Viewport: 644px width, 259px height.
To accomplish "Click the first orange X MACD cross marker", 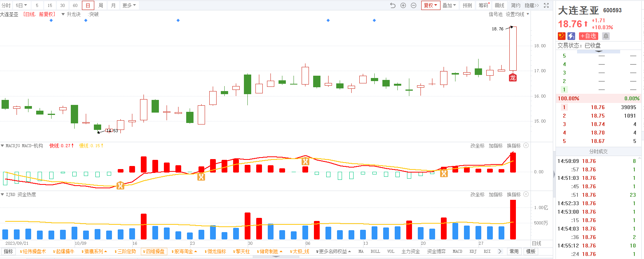I will [120, 186].
